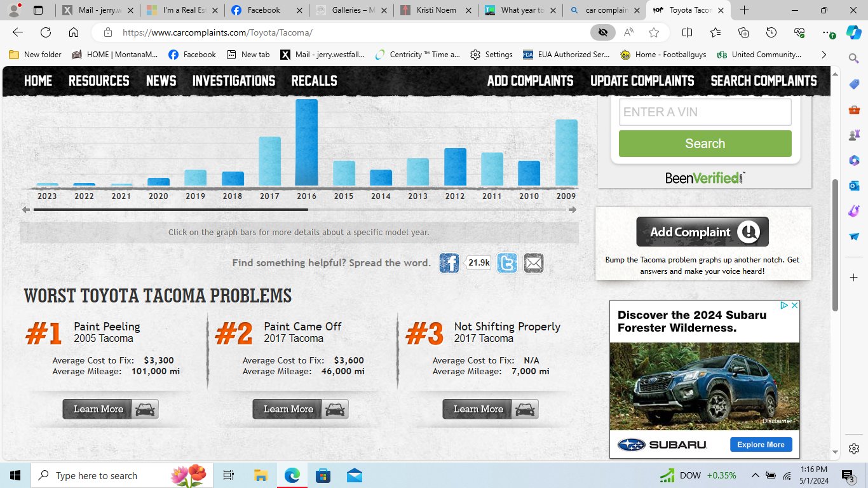
Task: Click the 2012 bar in the graph
Action: 455,167
